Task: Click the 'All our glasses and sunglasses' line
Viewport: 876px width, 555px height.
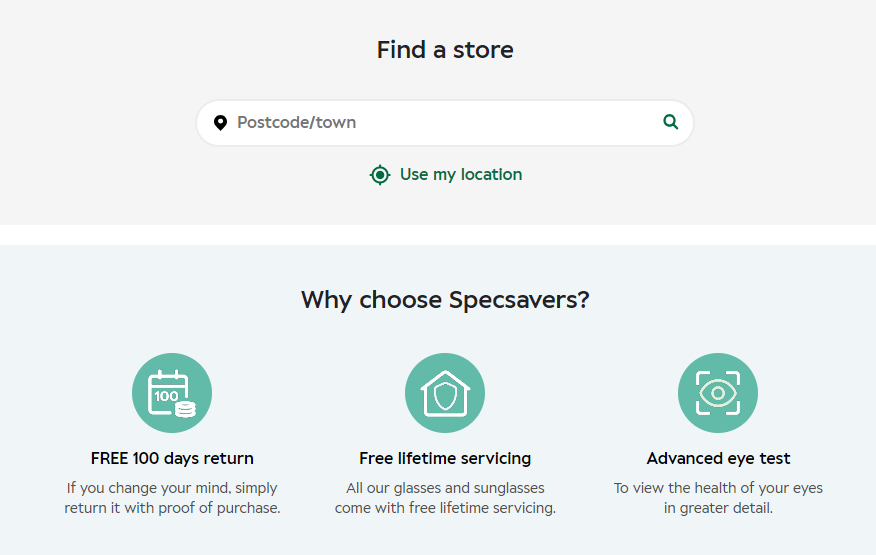Action: pyautogui.click(x=445, y=488)
